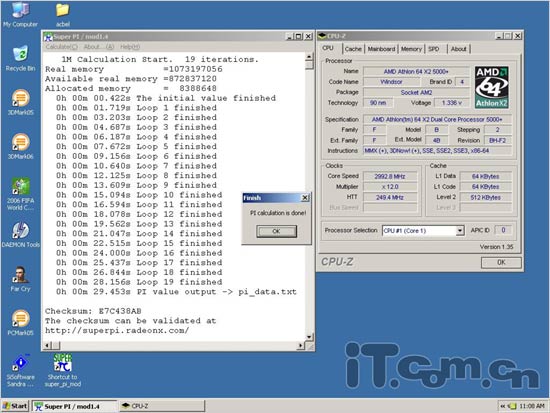Click the Technology value 90 nm
This screenshot has height=413, width=550.
coord(378,102)
